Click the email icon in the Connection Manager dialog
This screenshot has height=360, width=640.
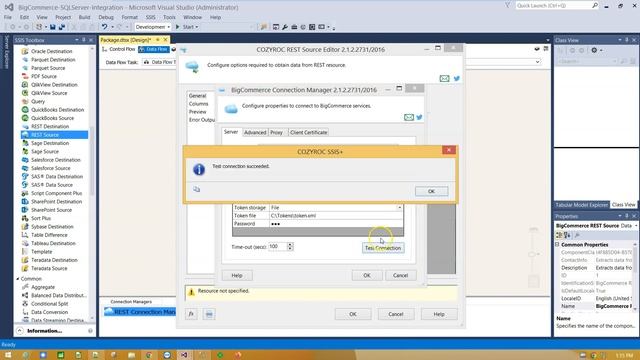(409, 118)
